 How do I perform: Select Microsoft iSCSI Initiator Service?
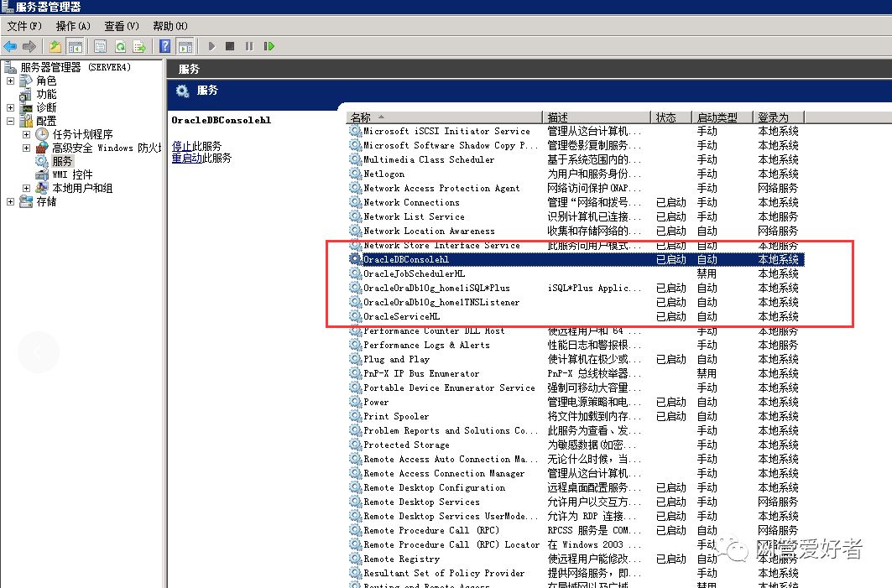pyautogui.click(x=446, y=131)
